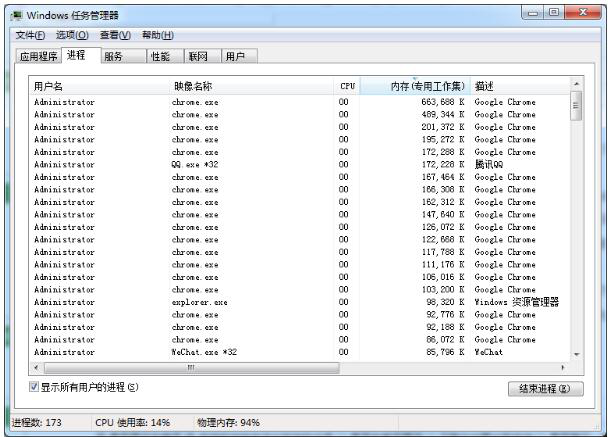Open the 帮助 menu
The height and width of the screenshot is (437, 610).
pos(158,35)
